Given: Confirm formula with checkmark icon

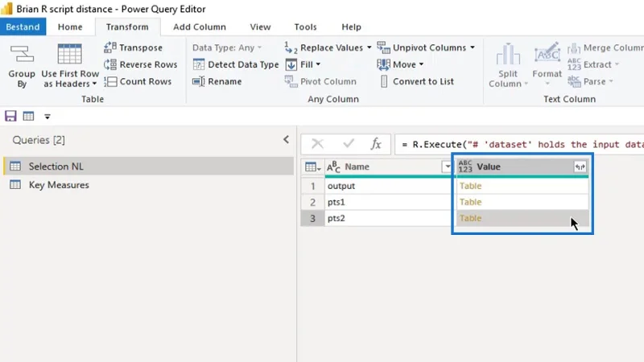Looking at the screenshot, I should [x=349, y=144].
